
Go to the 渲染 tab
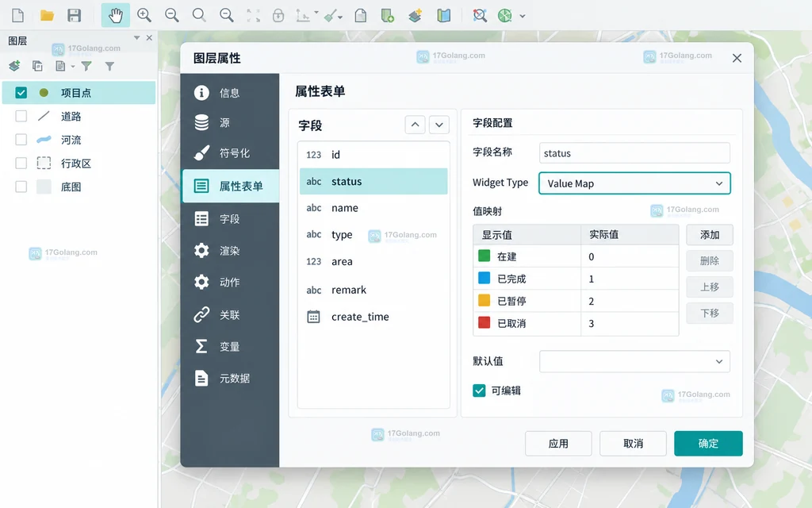pyautogui.click(x=230, y=251)
